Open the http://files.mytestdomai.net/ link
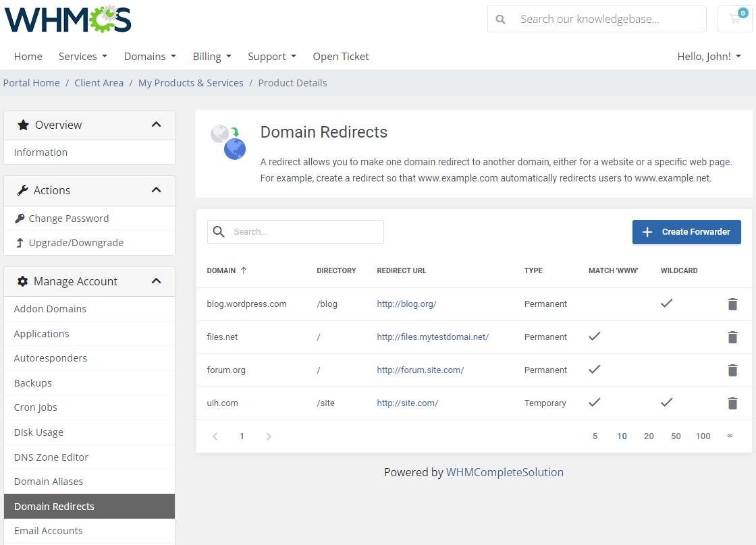Image resolution: width=756 pixels, height=545 pixels. (x=433, y=337)
